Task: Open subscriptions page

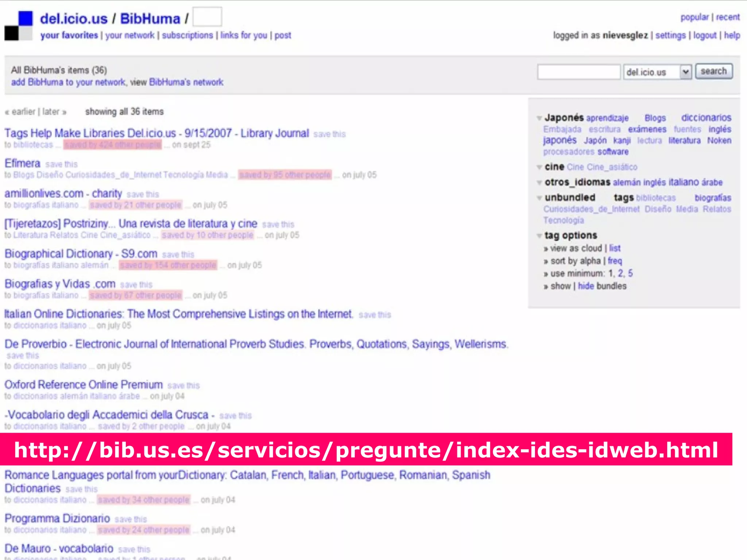Action: [187, 35]
